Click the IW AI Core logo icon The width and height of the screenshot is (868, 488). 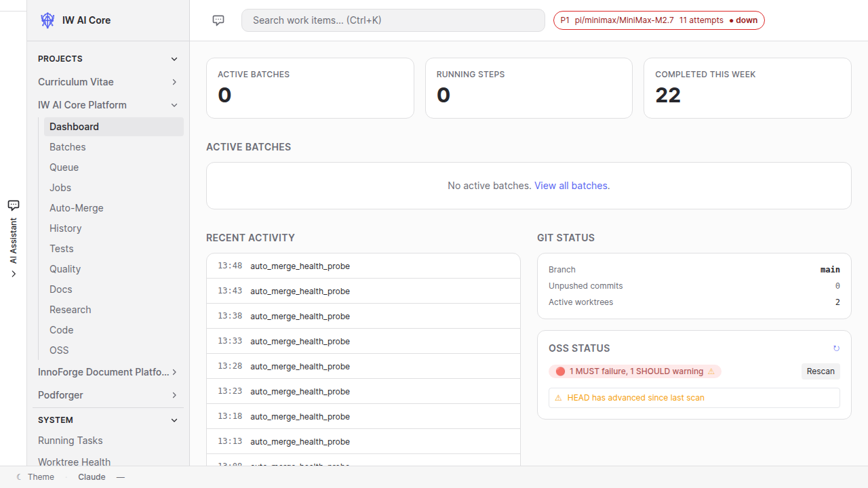(47, 20)
